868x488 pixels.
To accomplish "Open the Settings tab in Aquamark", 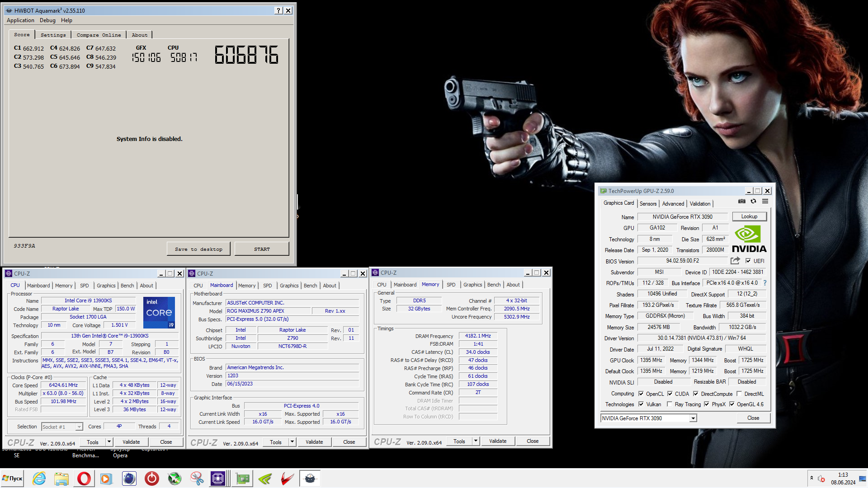I will [53, 35].
